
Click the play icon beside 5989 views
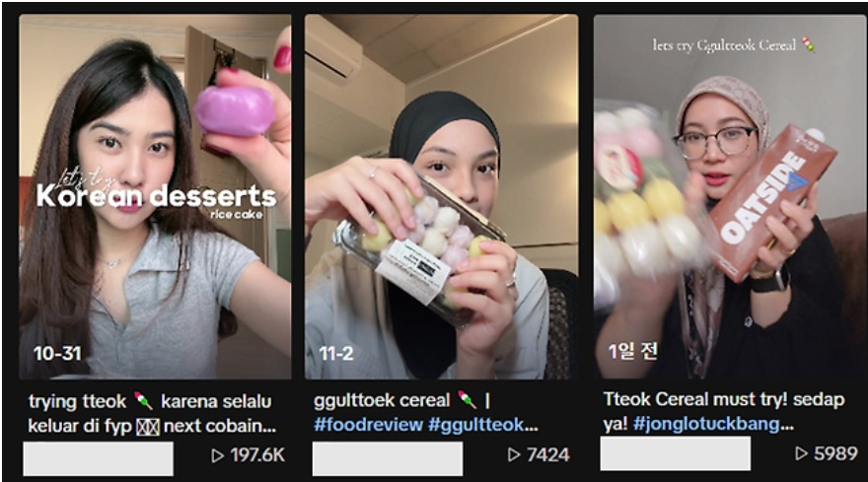click(x=801, y=453)
